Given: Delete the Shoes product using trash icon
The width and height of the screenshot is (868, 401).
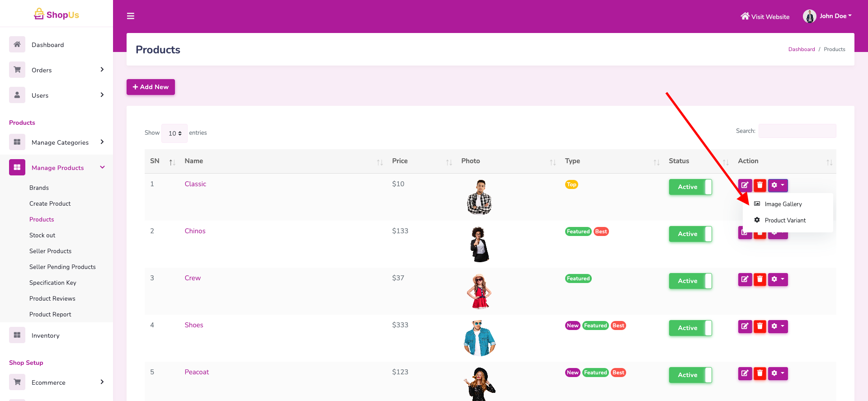Looking at the screenshot, I should (760, 326).
